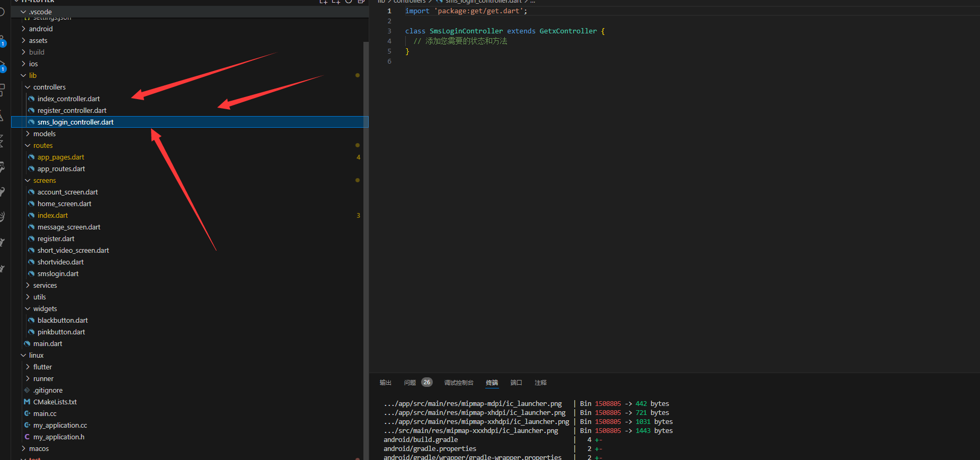Click the app_pages.dart change count 4

359,157
